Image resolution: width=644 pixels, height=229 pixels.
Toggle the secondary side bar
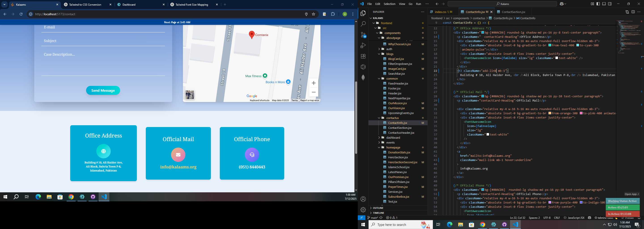point(610,4)
